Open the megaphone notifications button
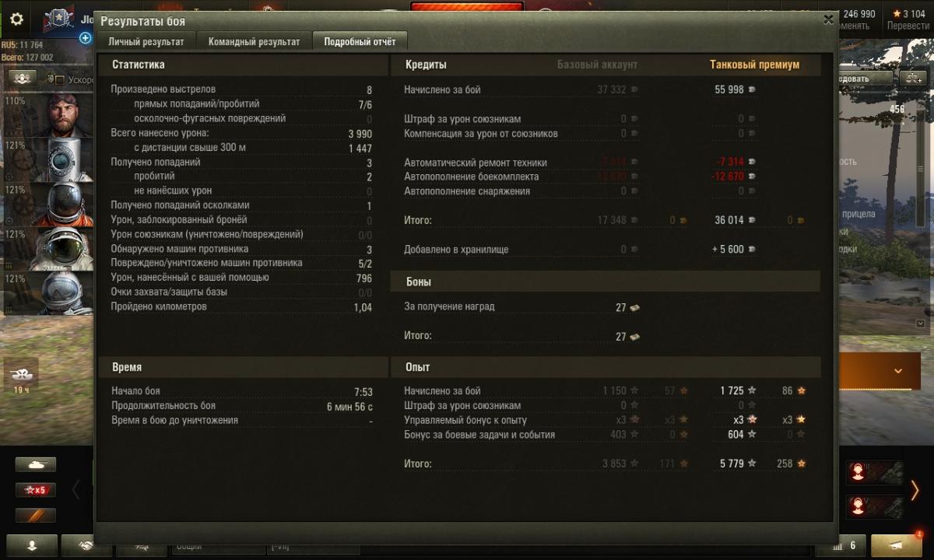The width and height of the screenshot is (934, 560). (x=897, y=545)
